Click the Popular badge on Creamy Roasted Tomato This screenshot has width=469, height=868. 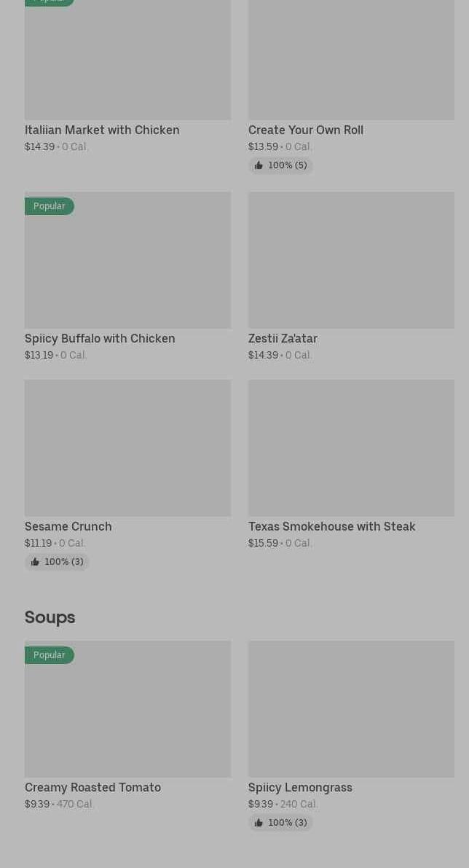pyautogui.click(x=50, y=654)
